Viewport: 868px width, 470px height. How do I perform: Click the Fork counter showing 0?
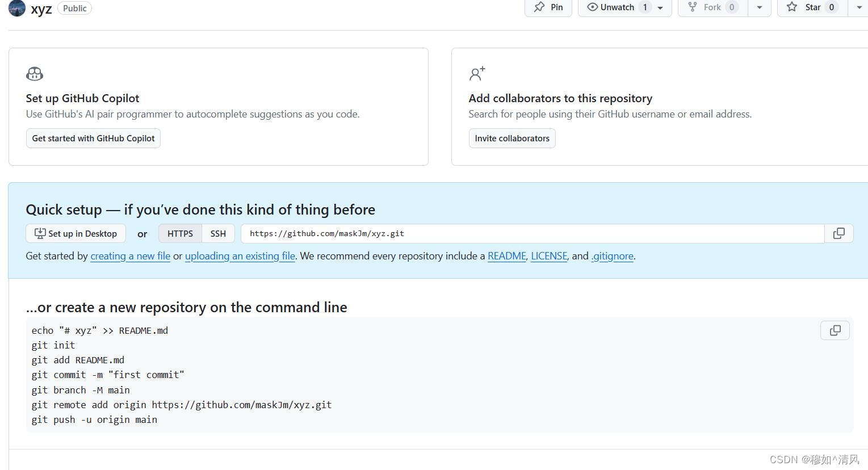[732, 7]
